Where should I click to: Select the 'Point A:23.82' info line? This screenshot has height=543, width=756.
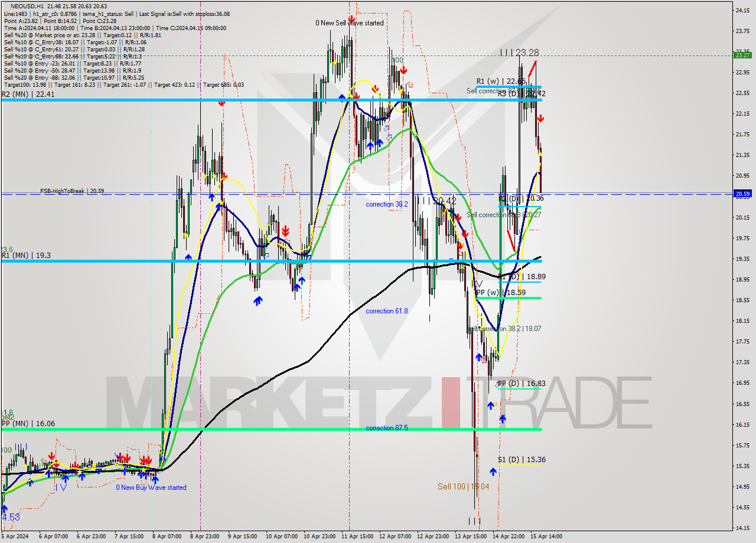coord(61,21)
